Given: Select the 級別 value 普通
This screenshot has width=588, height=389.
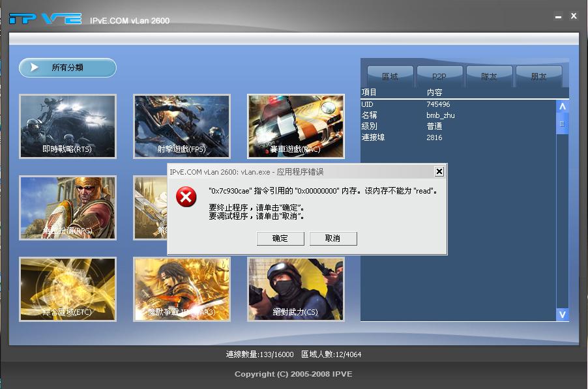Looking at the screenshot, I should click(434, 126).
